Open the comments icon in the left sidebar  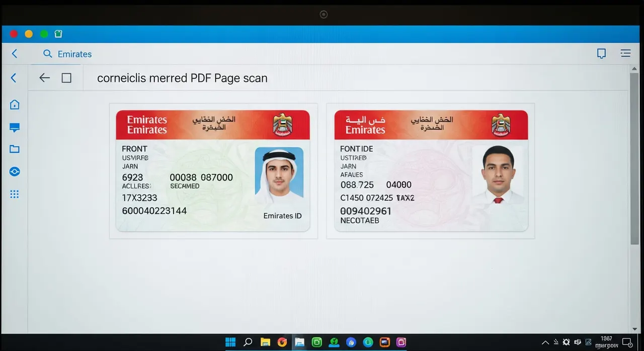pyautogui.click(x=15, y=128)
